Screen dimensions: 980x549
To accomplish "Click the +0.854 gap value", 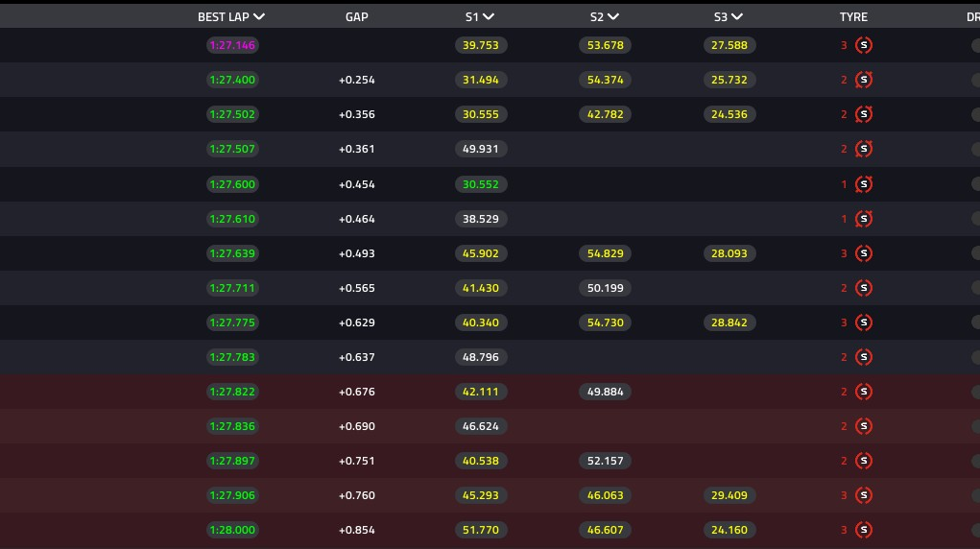I will (357, 530).
